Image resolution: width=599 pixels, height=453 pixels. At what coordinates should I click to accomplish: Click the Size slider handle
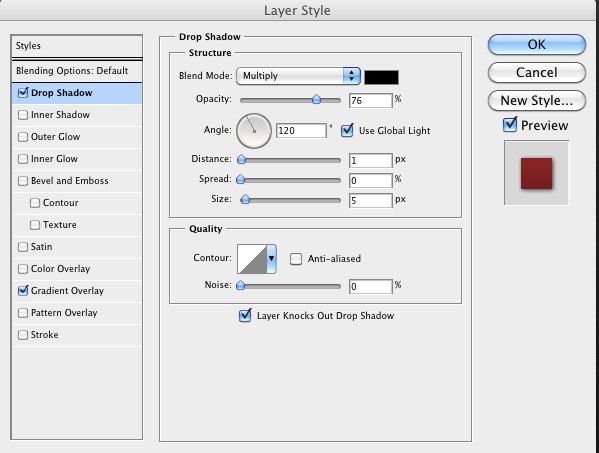click(245, 199)
